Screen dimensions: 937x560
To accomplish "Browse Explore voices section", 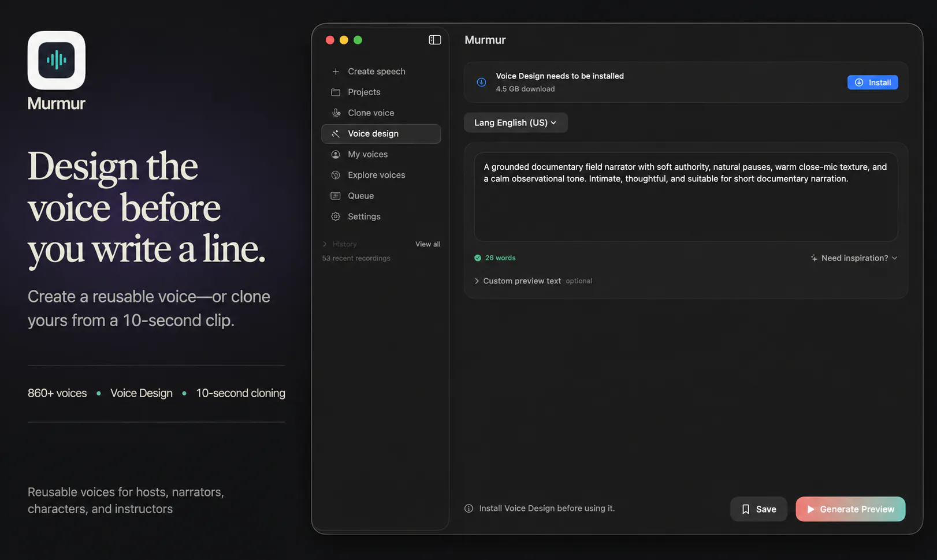I will 381,176.
